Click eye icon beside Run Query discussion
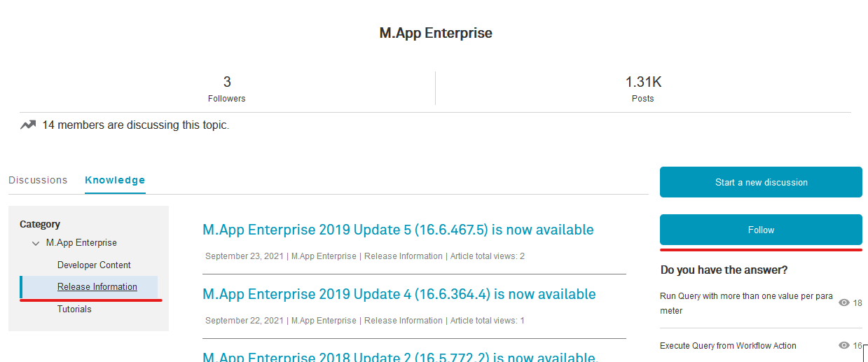868x362 pixels. click(x=844, y=302)
